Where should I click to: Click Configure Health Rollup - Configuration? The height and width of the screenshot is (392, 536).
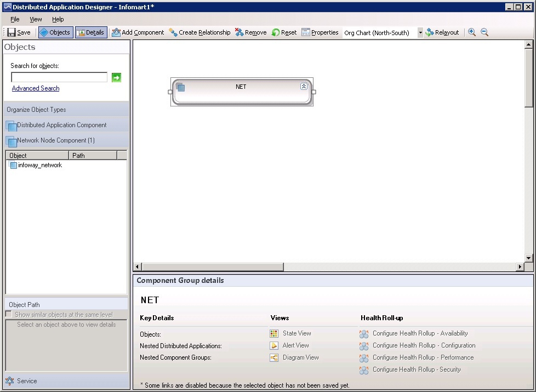(424, 345)
